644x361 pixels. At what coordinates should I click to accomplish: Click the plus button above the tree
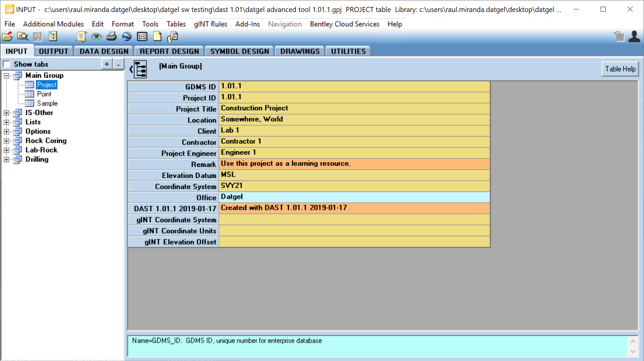[107, 64]
